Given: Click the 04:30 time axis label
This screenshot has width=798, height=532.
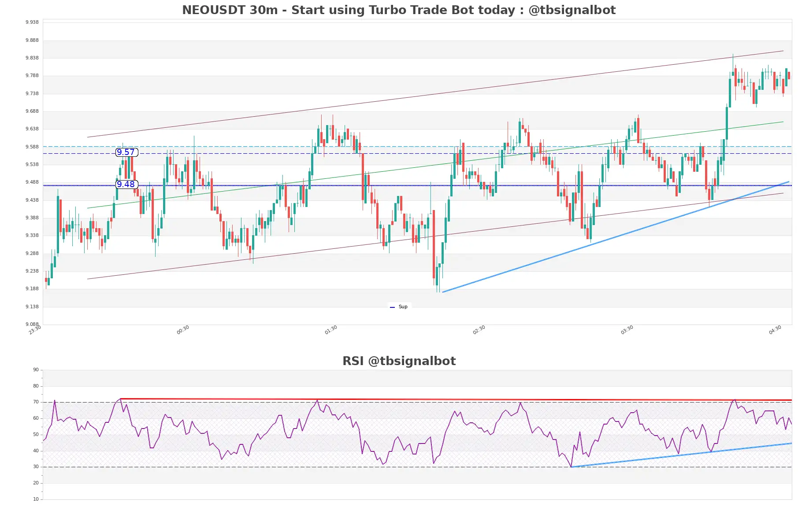Looking at the screenshot, I should tap(775, 330).
